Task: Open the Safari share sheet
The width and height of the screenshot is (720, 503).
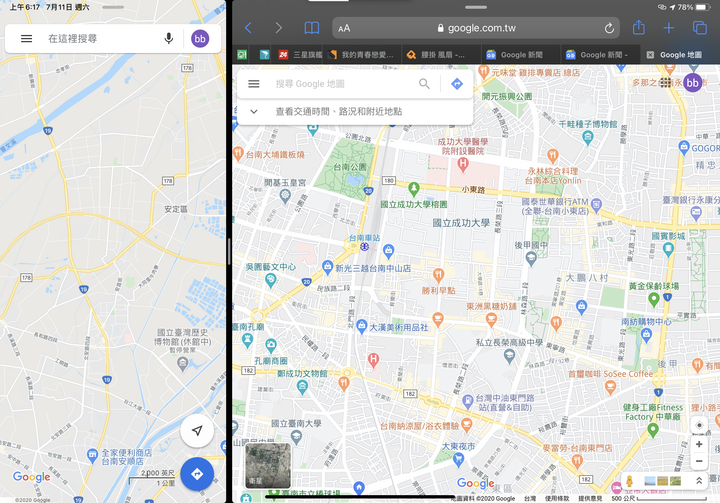Action: (639, 28)
